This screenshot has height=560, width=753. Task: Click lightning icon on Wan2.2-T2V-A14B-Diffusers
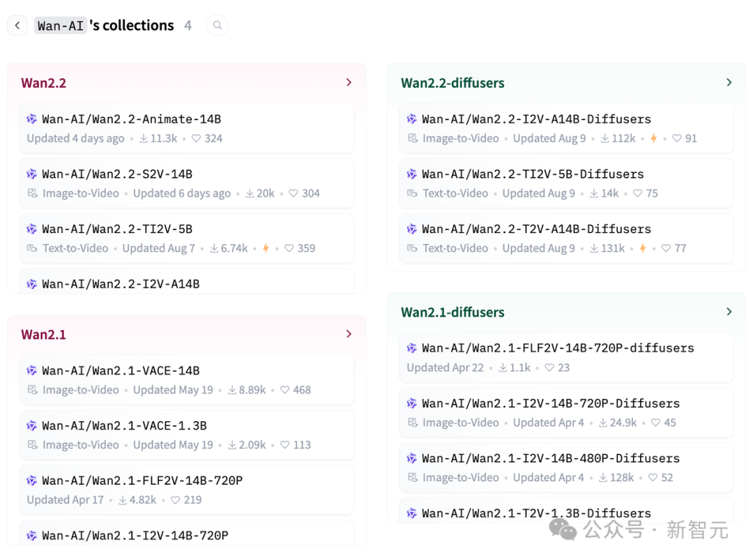tap(643, 248)
